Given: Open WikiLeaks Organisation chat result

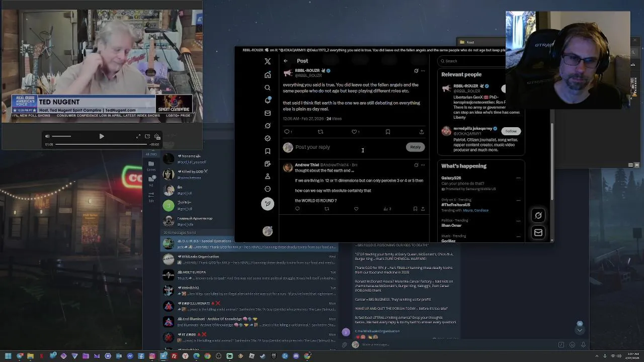Looking at the screenshot, I should pos(249,259).
